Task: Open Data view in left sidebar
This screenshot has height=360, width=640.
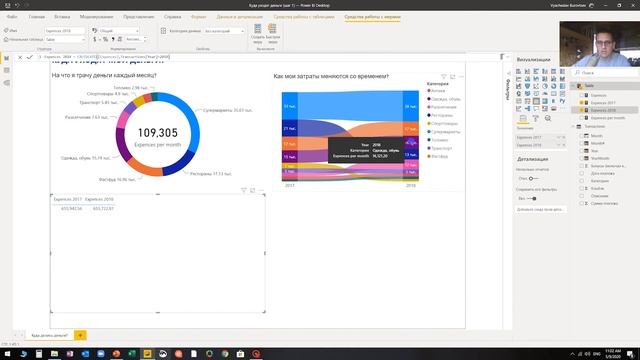Action: (7, 71)
